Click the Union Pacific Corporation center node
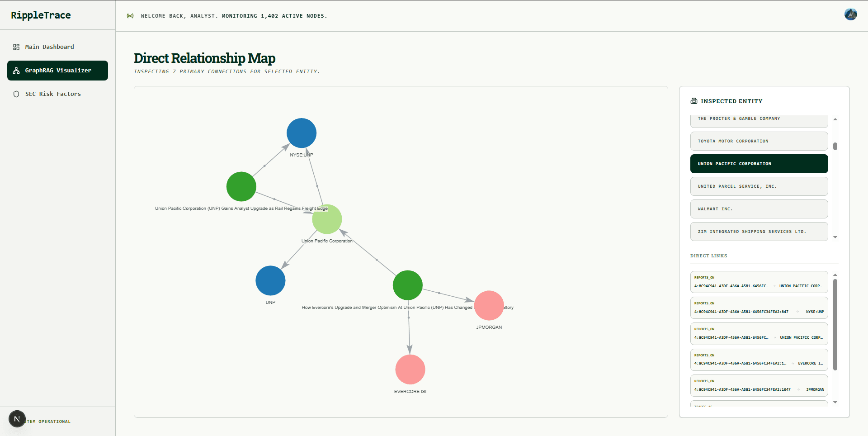 point(326,219)
